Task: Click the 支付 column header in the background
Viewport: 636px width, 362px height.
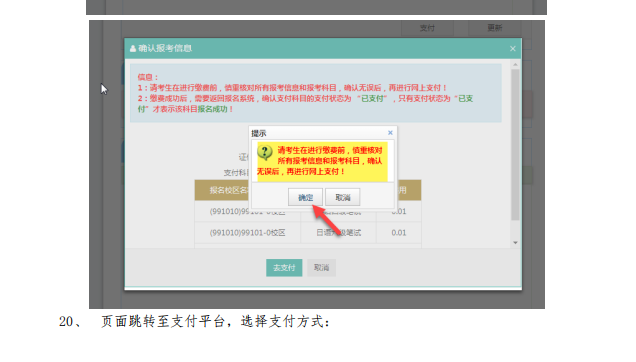Action: (x=427, y=28)
